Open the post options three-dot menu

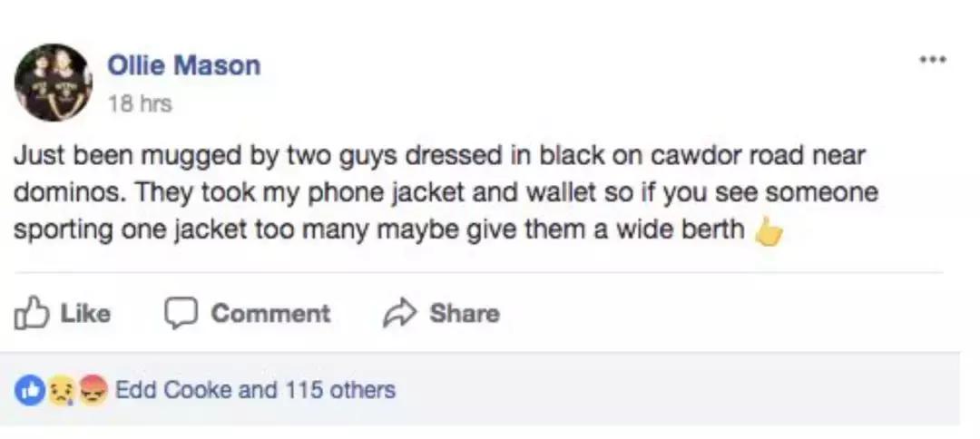pyautogui.click(x=932, y=60)
